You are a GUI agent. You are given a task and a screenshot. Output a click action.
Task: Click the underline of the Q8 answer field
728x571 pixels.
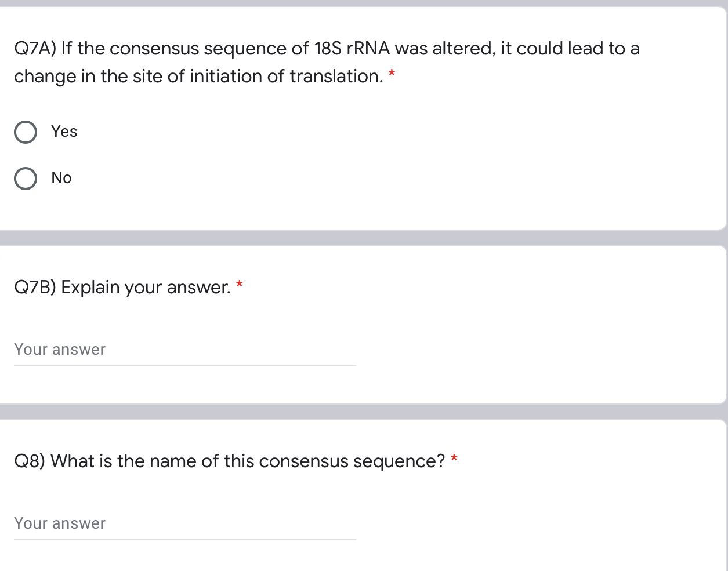(x=185, y=538)
